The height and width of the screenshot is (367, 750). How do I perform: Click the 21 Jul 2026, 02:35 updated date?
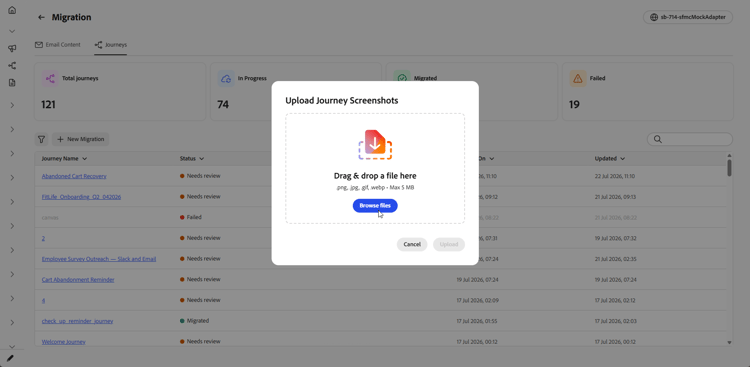point(616,259)
